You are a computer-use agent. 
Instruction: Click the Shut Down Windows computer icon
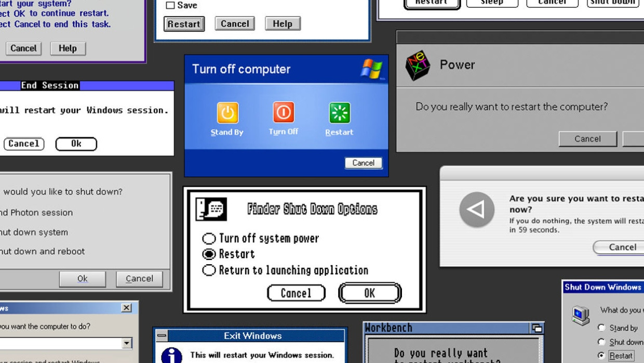point(580,316)
